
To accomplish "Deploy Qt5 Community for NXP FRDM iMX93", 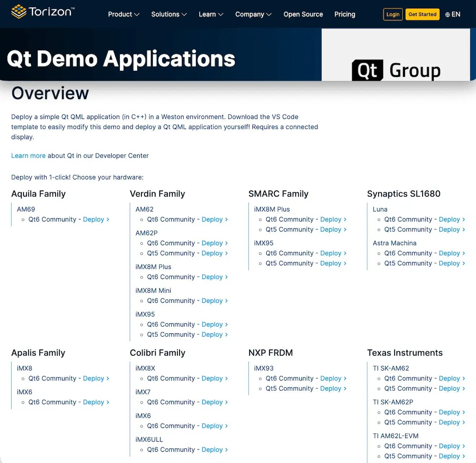I will (331, 388).
